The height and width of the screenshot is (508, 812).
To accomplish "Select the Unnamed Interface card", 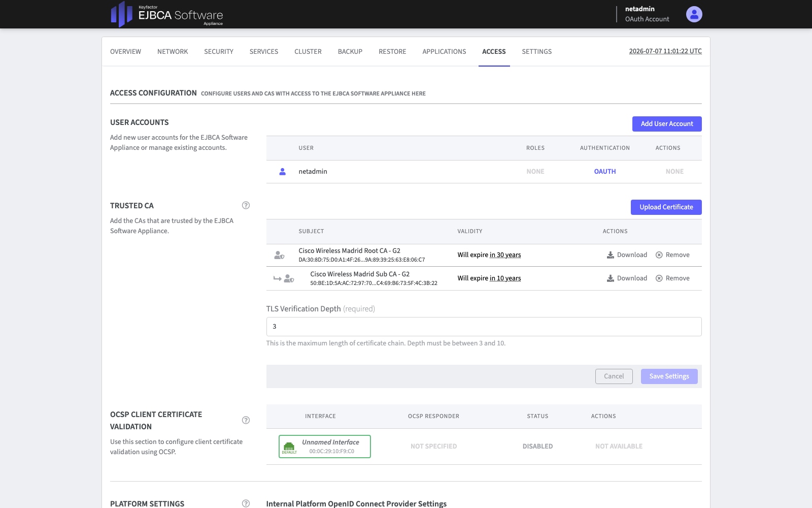I will tap(325, 447).
